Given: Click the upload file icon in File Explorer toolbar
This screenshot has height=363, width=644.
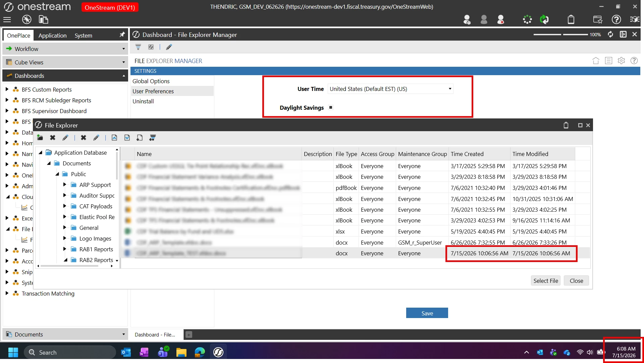Looking at the screenshot, I should [114, 138].
